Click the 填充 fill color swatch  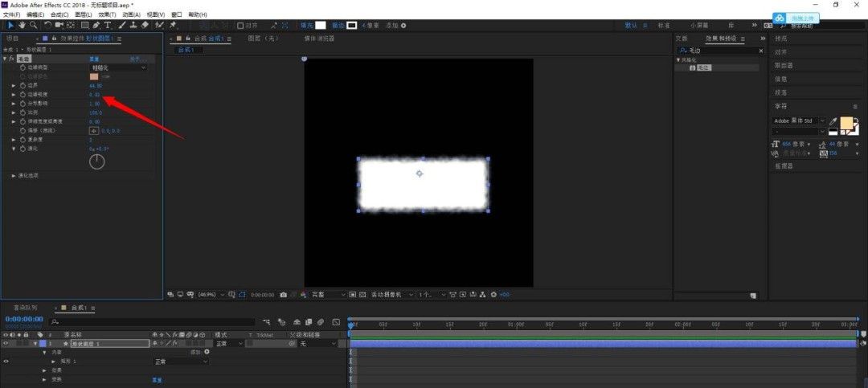(320, 25)
